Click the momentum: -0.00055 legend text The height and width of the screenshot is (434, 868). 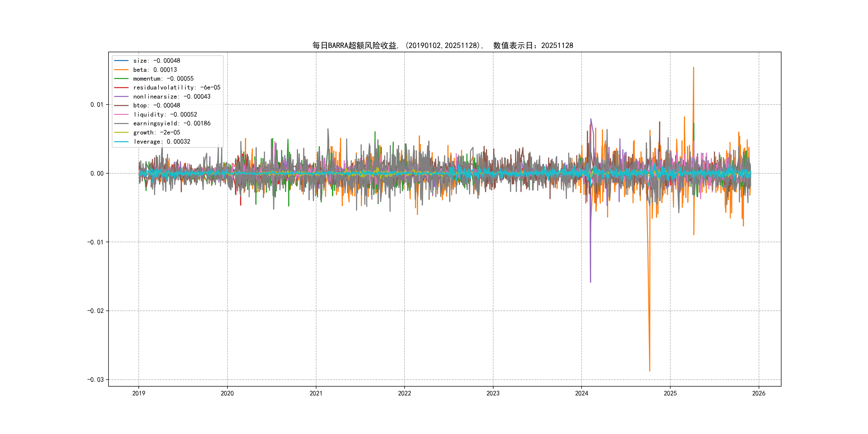point(163,78)
